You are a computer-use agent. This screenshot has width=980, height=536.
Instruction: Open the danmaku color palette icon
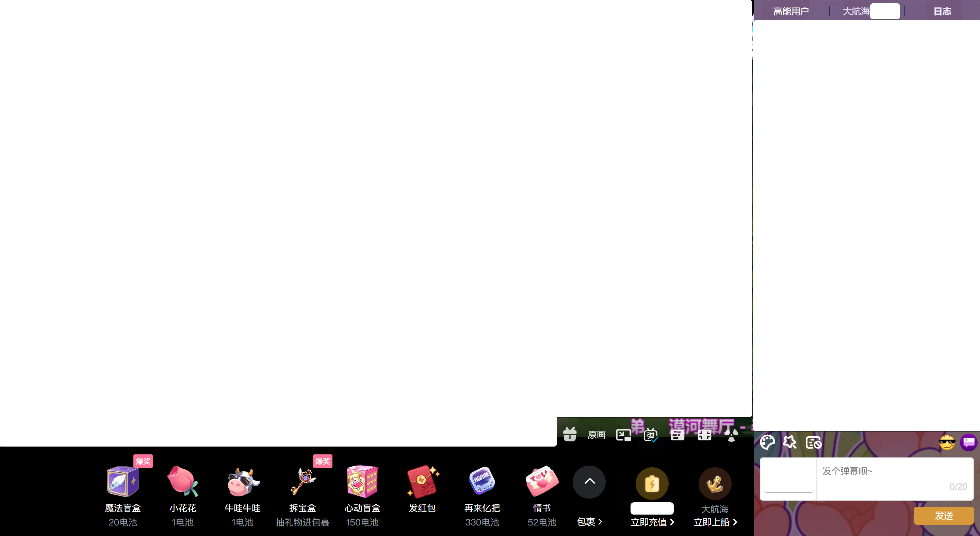click(x=767, y=442)
